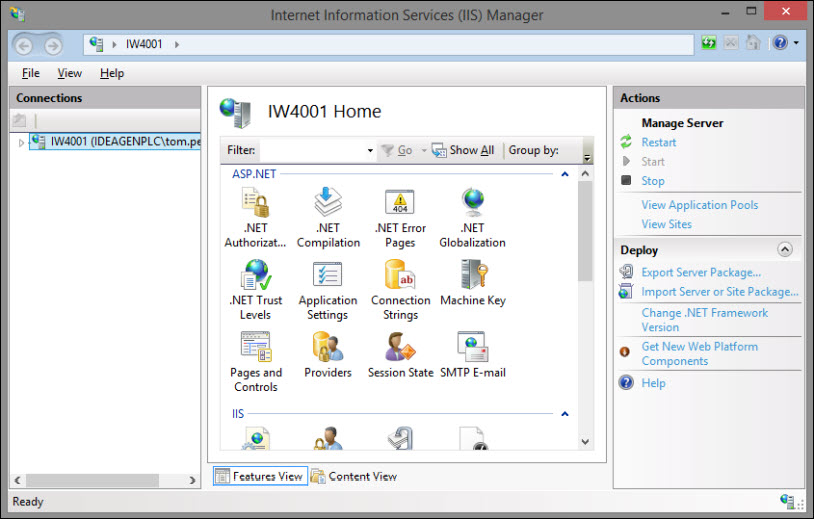This screenshot has height=519, width=814.
Task: Open Session State feature
Action: [400, 355]
